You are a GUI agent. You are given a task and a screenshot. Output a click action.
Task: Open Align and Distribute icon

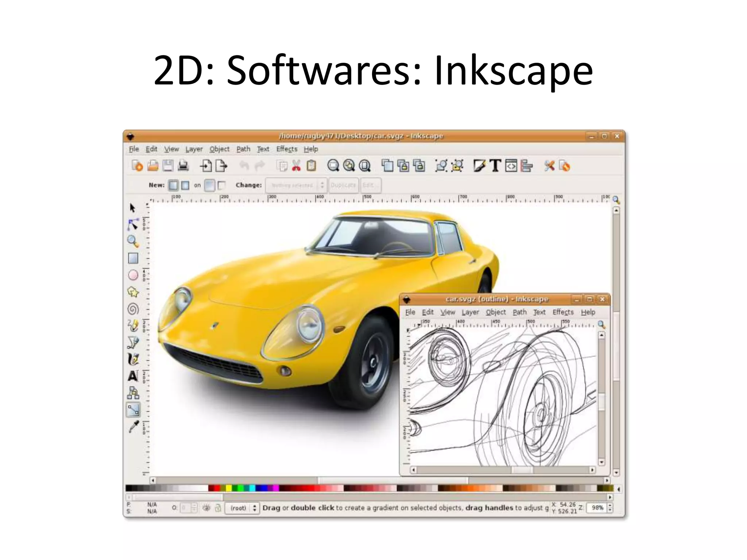(526, 166)
